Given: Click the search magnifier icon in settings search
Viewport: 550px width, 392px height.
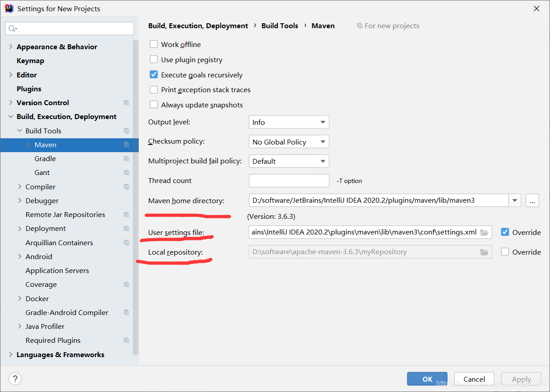Looking at the screenshot, I should point(12,29).
